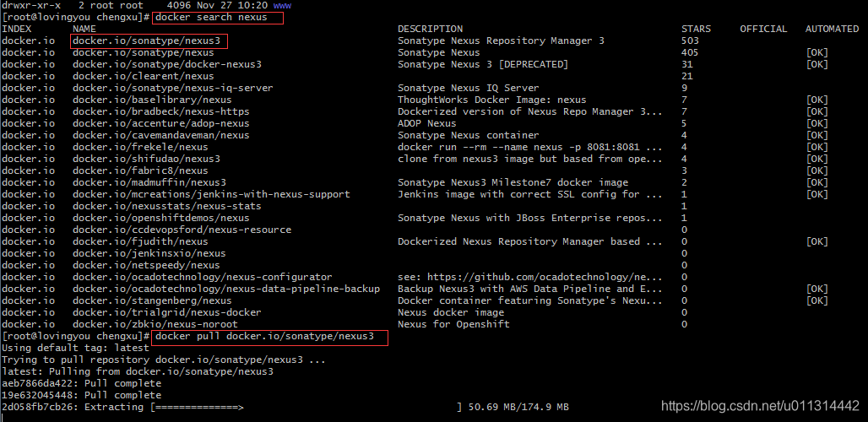Image resolution: width=868 pixels, height=422 pixels.
Task: Click the 503 stars value
Action: (x=691, y=41)
